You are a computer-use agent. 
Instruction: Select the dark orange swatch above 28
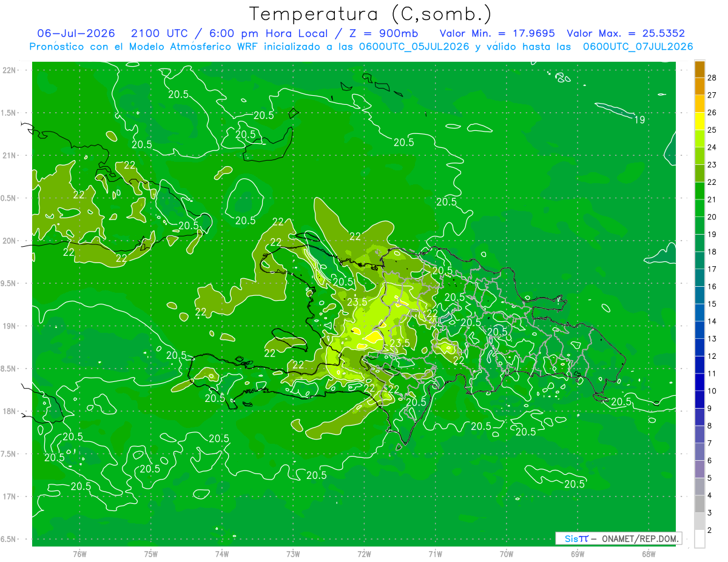[699, 69]
